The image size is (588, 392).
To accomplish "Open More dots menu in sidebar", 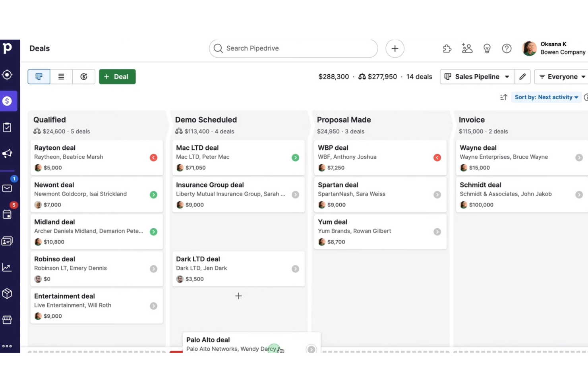I will point(7,346).
